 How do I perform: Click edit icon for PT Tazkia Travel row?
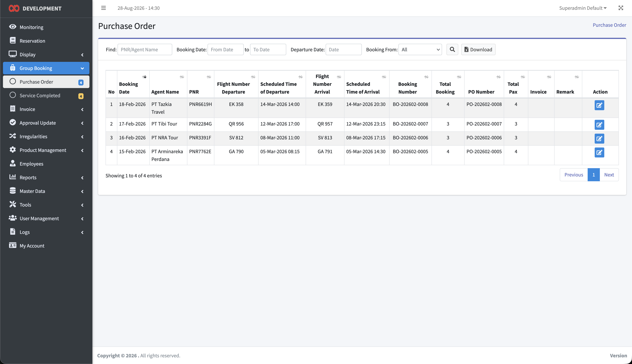599,105
